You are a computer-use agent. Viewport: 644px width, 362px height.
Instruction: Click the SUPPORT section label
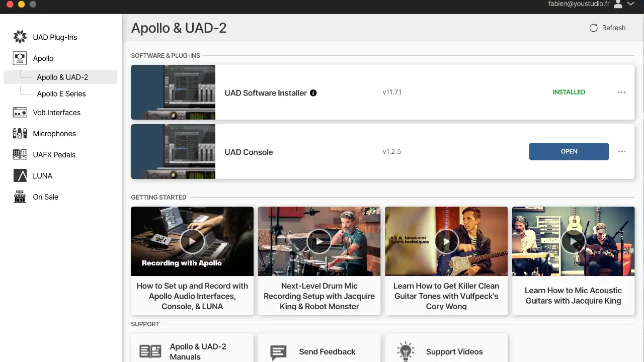(145, 324)
